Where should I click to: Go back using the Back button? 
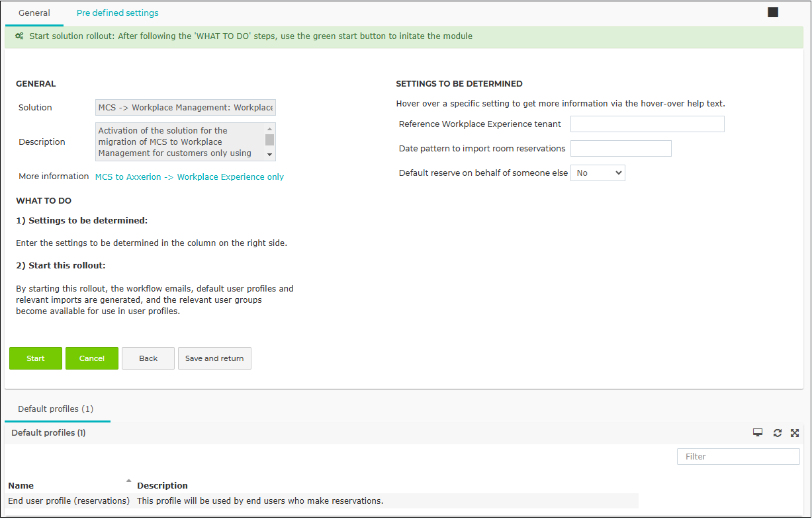[x=148, y=358]
